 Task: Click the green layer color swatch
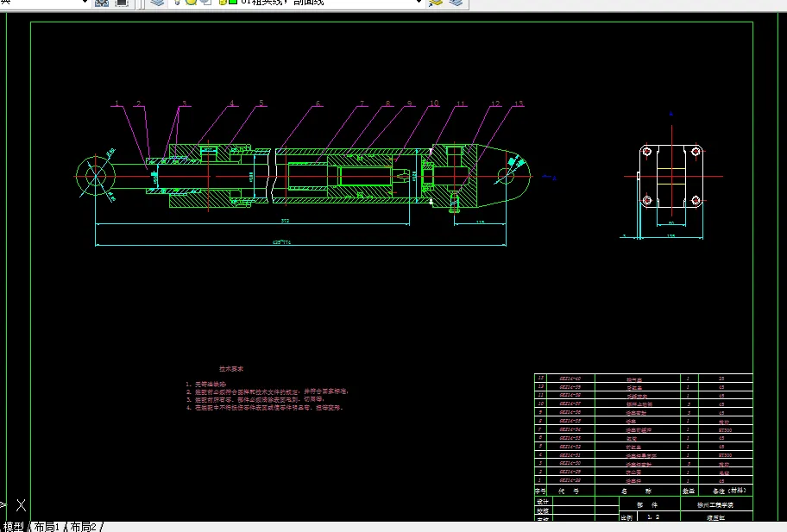click(x=233, y=3)
